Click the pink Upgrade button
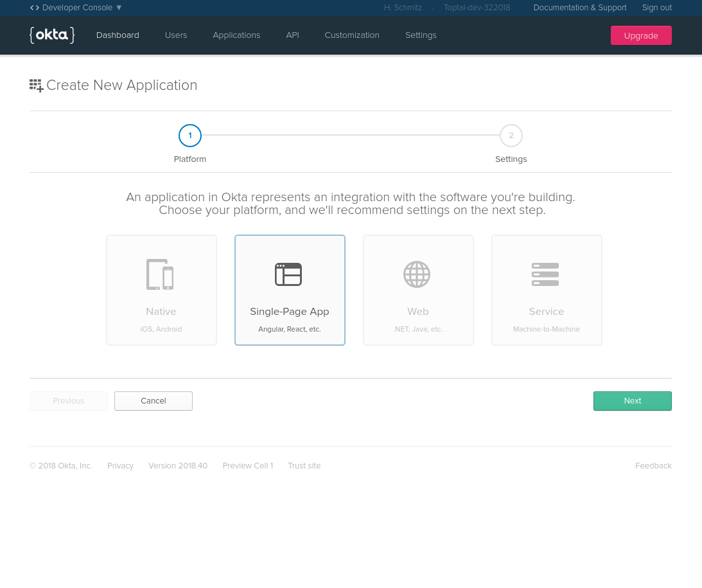 click(x=641, y=35)
